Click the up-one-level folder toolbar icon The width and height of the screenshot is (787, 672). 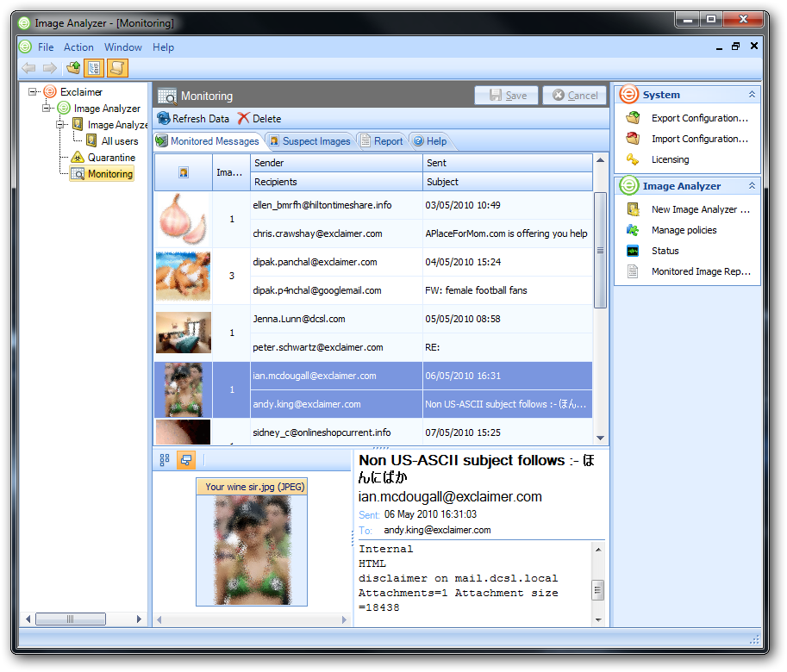pyautogui.click(x=73, y=68)
